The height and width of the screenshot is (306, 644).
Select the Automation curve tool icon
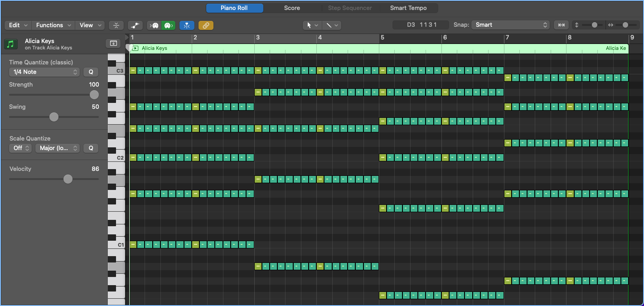[x=135, y=25]
